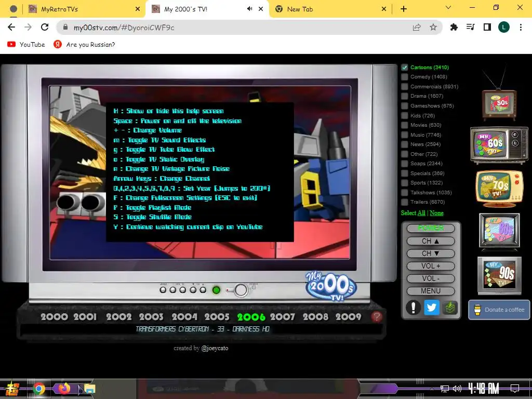This screenshot has width=532, height=399.
Task: Select year 2000 on the TV
Action: coord(54,317)
